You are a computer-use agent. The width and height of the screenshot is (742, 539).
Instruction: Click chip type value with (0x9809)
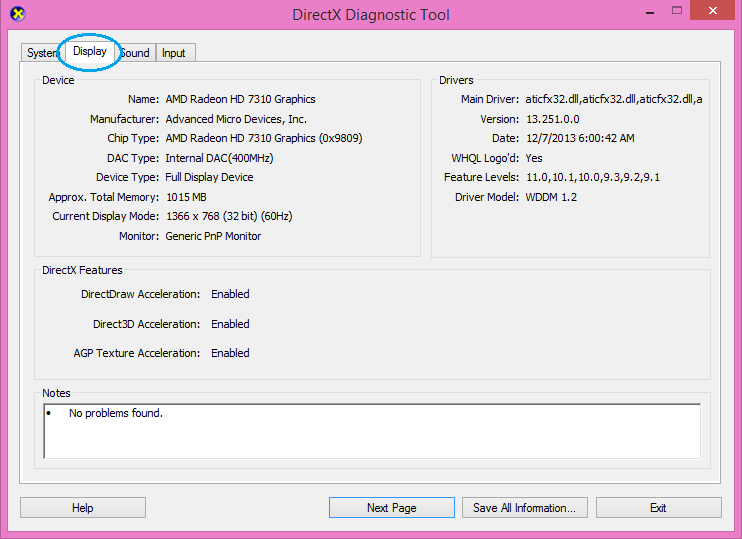coord(264,138)
